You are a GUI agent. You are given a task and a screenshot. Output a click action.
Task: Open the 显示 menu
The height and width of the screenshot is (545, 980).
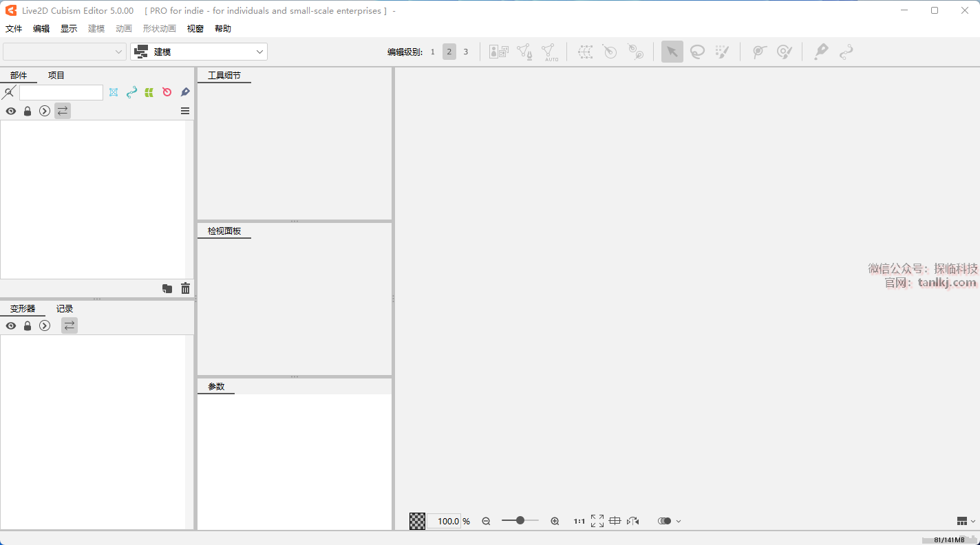[69, 29]
